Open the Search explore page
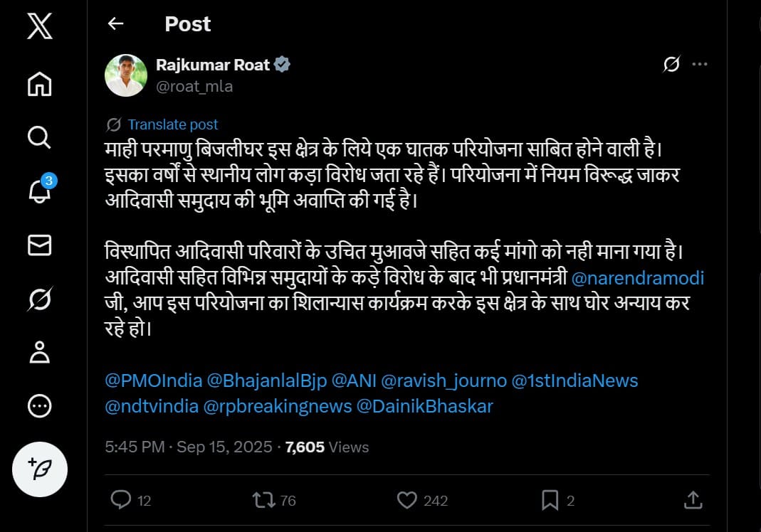The width and height of the screenshot is (761, 532). pos(39,137)
